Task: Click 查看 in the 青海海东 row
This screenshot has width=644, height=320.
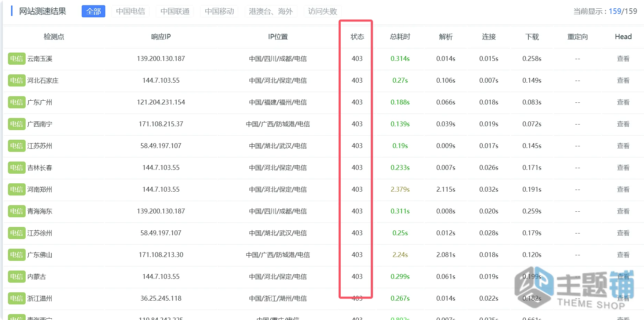Action: click(623, 211)
